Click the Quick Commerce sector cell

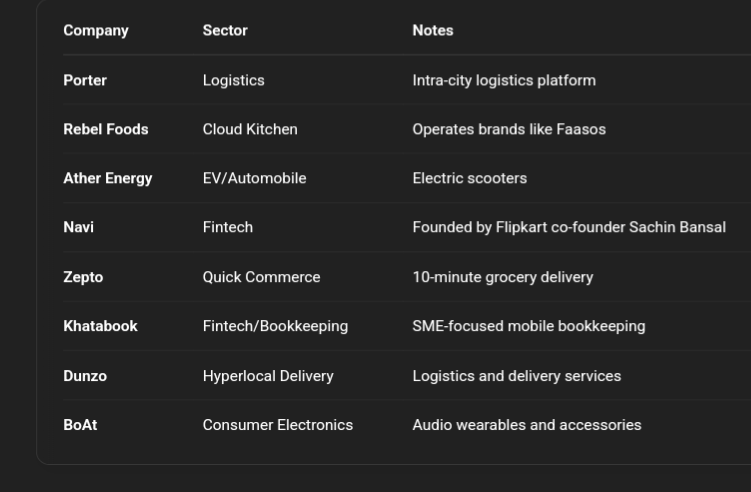262,277
